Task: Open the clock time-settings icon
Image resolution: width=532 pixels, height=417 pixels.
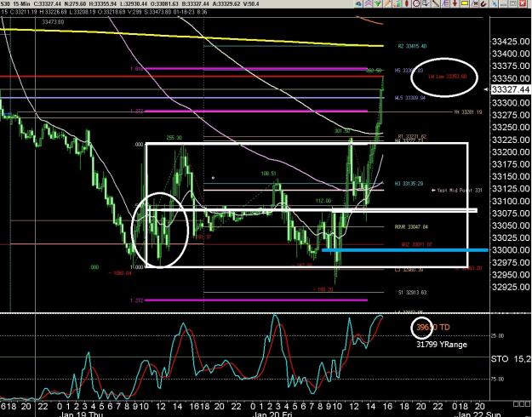Action: click(416, 3)
